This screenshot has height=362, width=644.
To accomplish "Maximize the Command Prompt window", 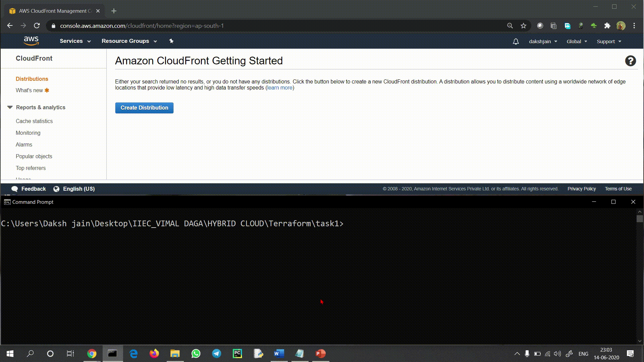I will 613,202.
